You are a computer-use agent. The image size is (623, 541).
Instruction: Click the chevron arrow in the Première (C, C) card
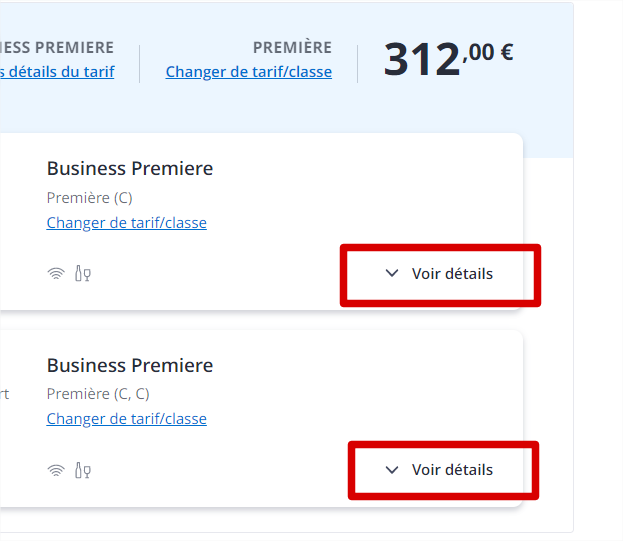click(x=392, y=470)
